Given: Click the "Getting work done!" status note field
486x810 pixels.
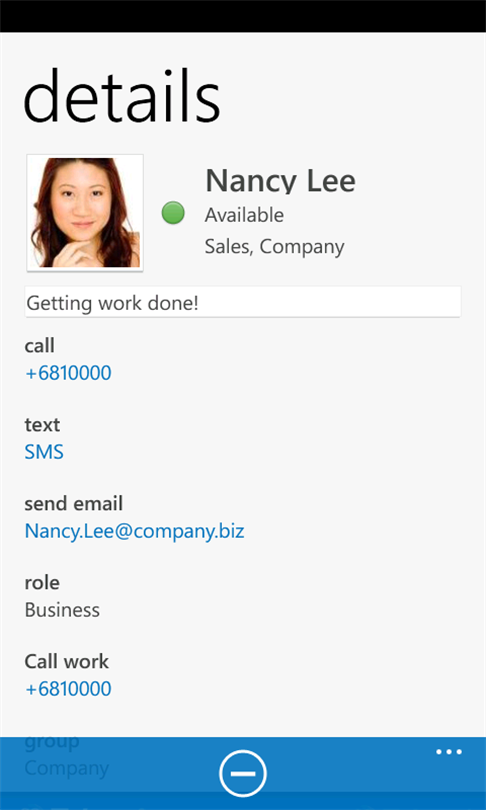Looking at the screenshot, I should tap(243, 302).
